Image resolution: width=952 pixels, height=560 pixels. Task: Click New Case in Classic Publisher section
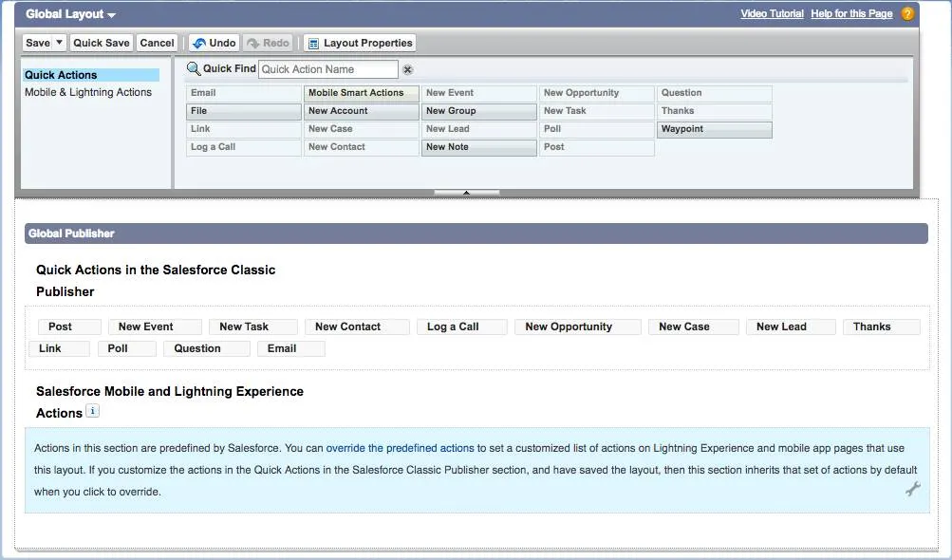pyautogui.click(x=694, y=327)
